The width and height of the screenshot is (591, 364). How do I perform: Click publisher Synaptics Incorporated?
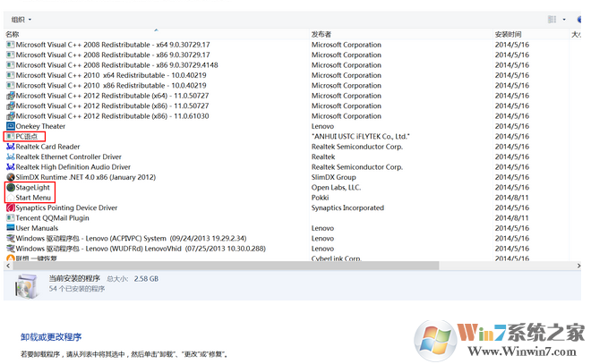tap(347, 207)
